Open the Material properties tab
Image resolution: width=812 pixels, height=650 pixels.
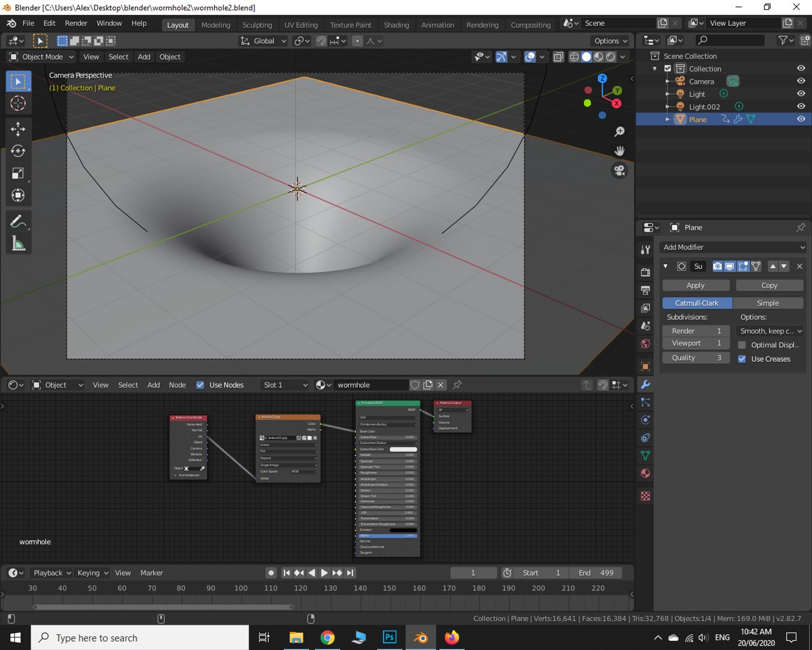[645, 473]
